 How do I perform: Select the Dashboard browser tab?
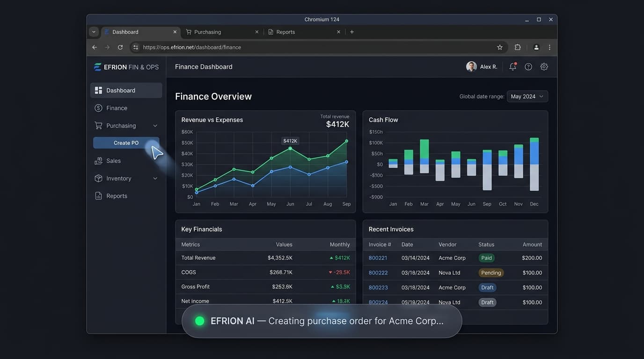click(x=140, y=32)
